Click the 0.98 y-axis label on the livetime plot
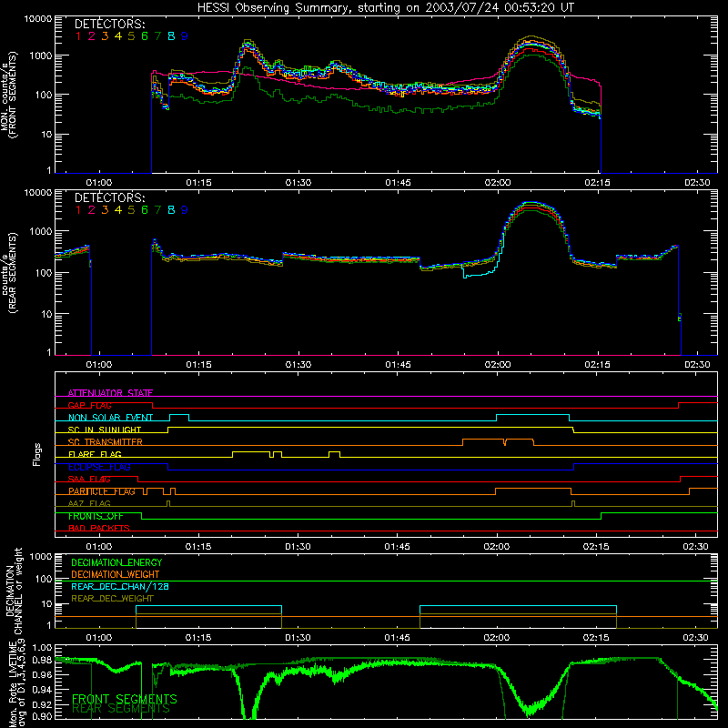728x728 pixels. pos(42,660)
